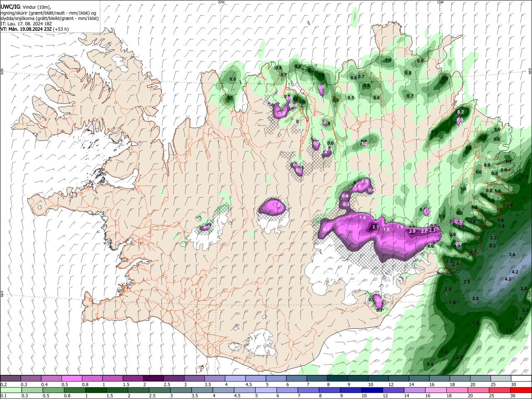Pick the navy blue rain swatch between 10 and 12
532x399 pixels.
[x=371, y=390]
